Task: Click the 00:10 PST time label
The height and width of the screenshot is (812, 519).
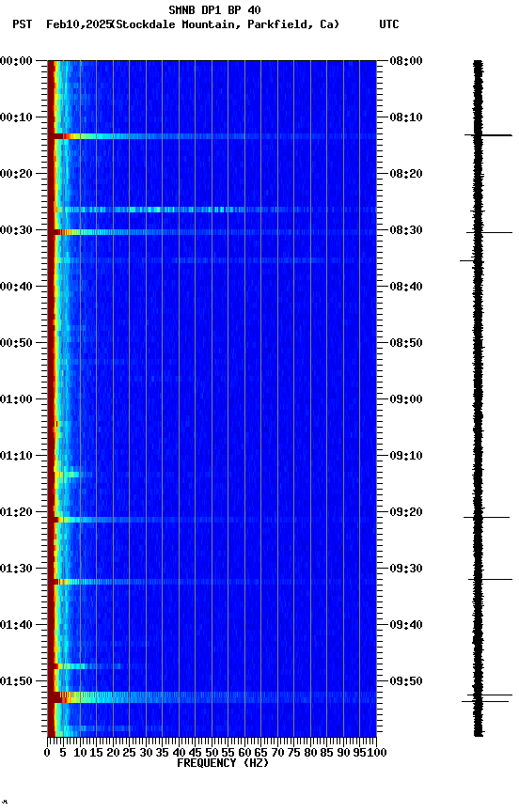Action: 16,117
